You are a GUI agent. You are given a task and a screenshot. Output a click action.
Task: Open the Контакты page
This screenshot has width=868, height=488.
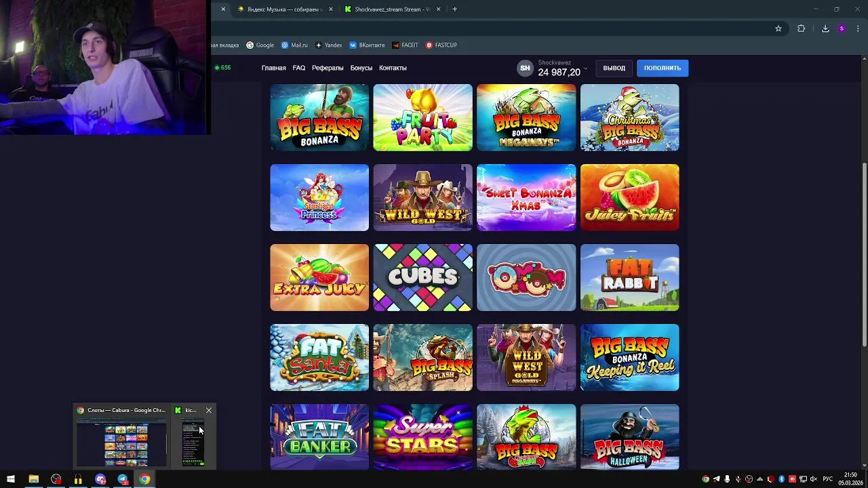click(393, 68)
